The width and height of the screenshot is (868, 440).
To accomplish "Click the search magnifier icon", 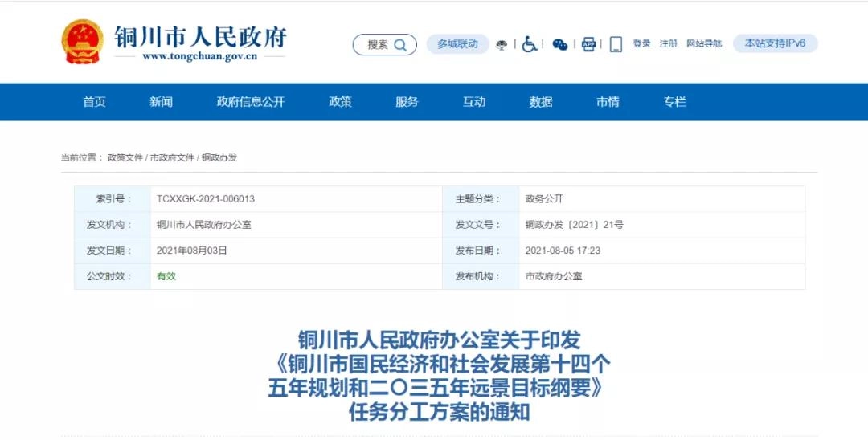I will click(x=402, y=45).
